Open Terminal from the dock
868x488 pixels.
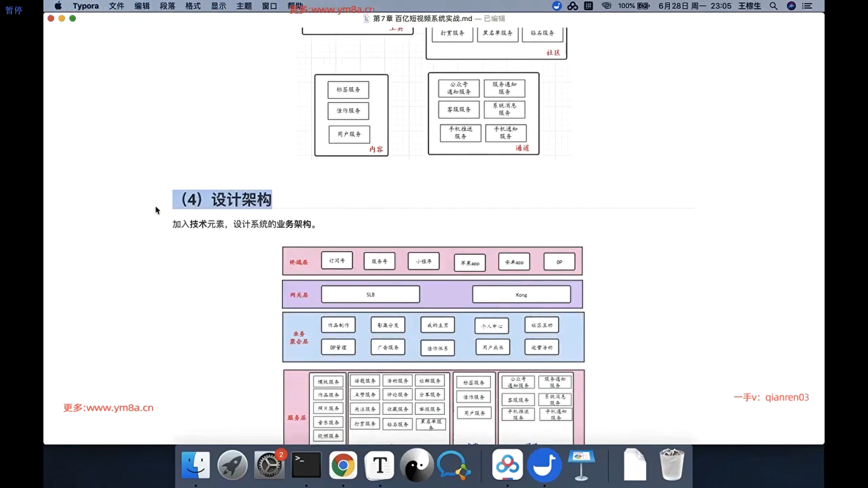pyautogui.click(x=306, y=465)
